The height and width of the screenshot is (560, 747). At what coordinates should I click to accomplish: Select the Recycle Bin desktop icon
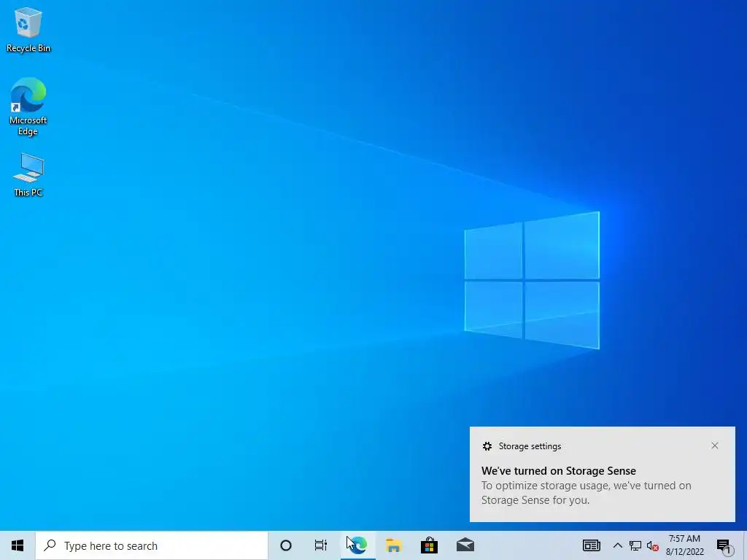point(28,29)
